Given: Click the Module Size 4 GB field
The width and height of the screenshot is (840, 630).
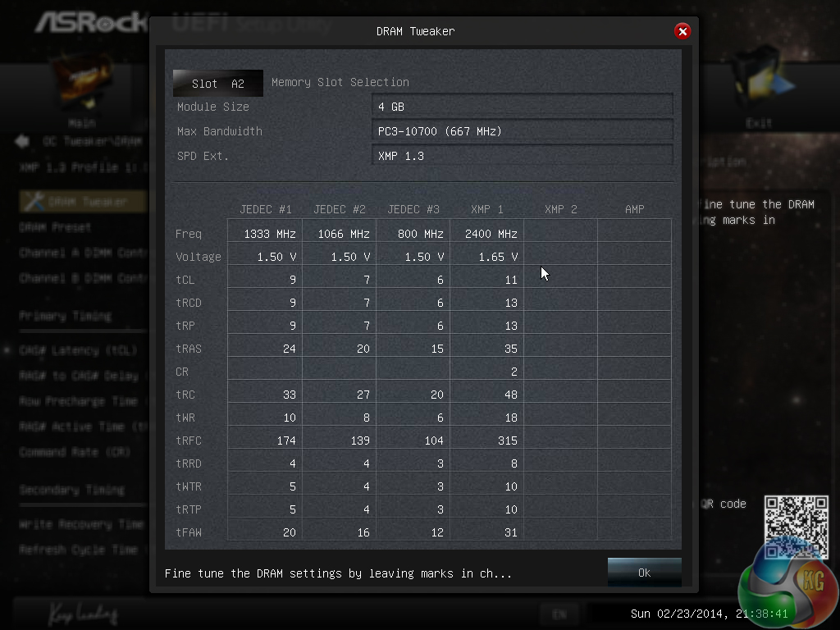Looking at the screenshot, I should [x=523, y=107].
